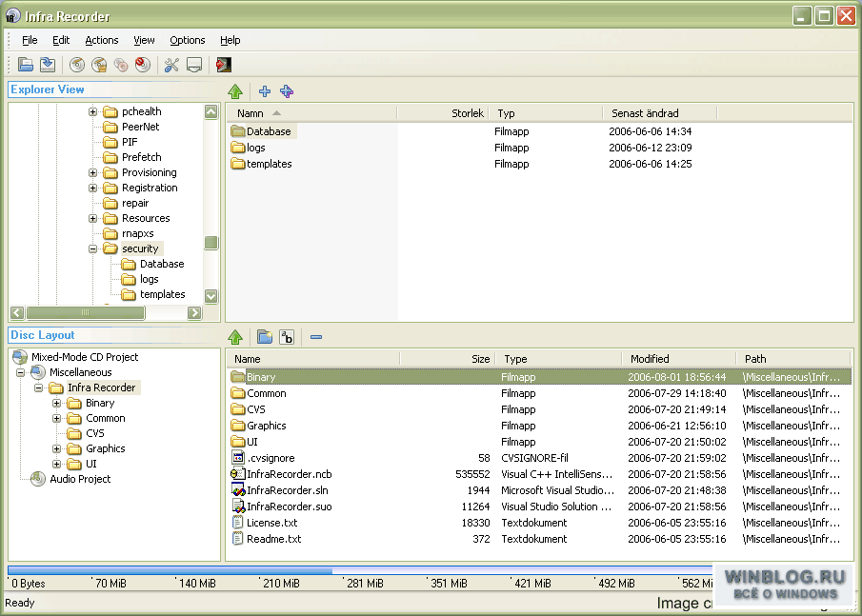Collapse the security folder node

[x=93, y=248]
